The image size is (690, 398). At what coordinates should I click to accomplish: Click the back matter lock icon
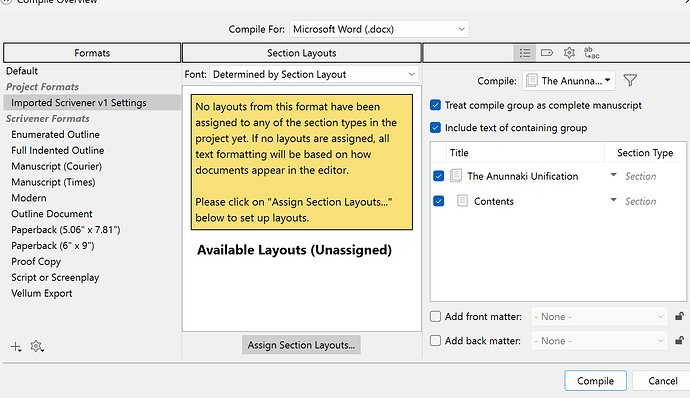tap(679, 340)
